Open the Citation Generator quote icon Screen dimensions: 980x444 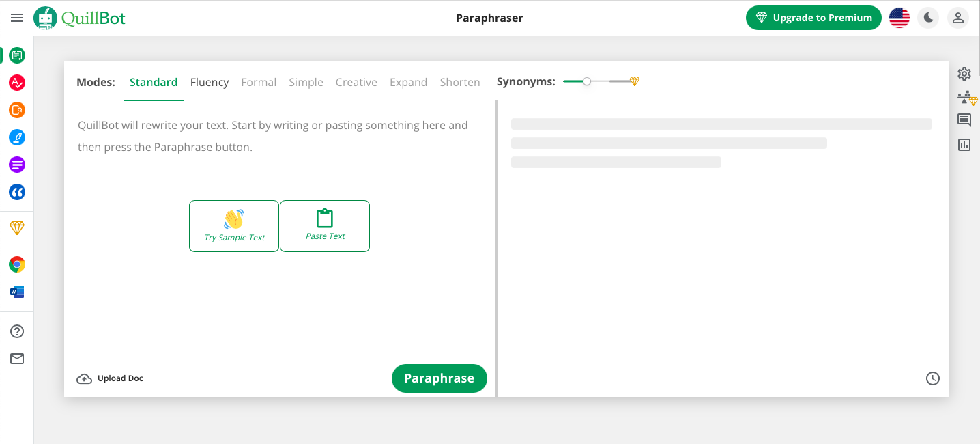(x=17, y=192)
